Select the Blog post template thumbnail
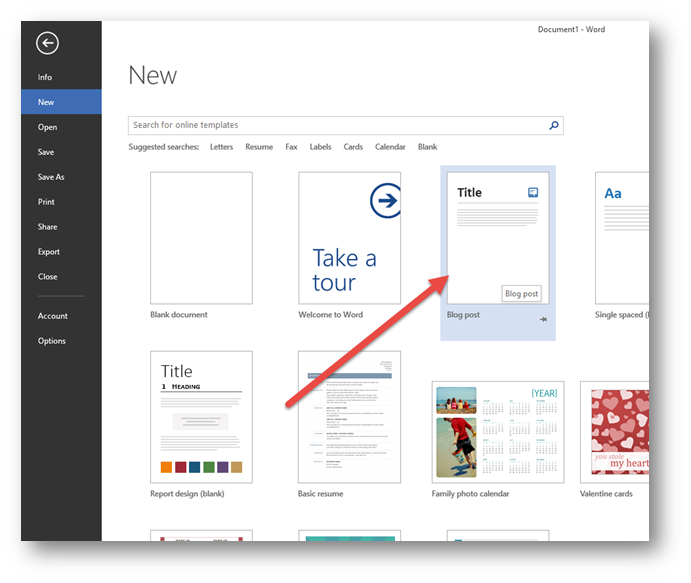 [497, 238]
